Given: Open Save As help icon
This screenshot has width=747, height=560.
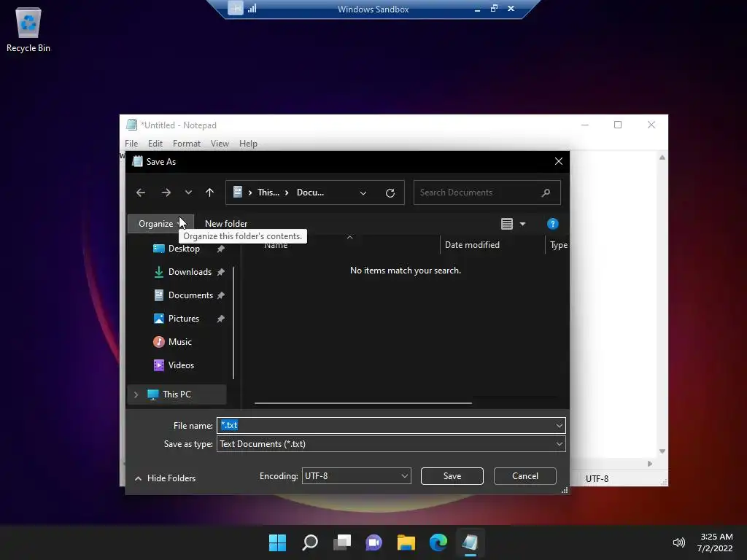Looking at the screenshot, I should 553,224.
